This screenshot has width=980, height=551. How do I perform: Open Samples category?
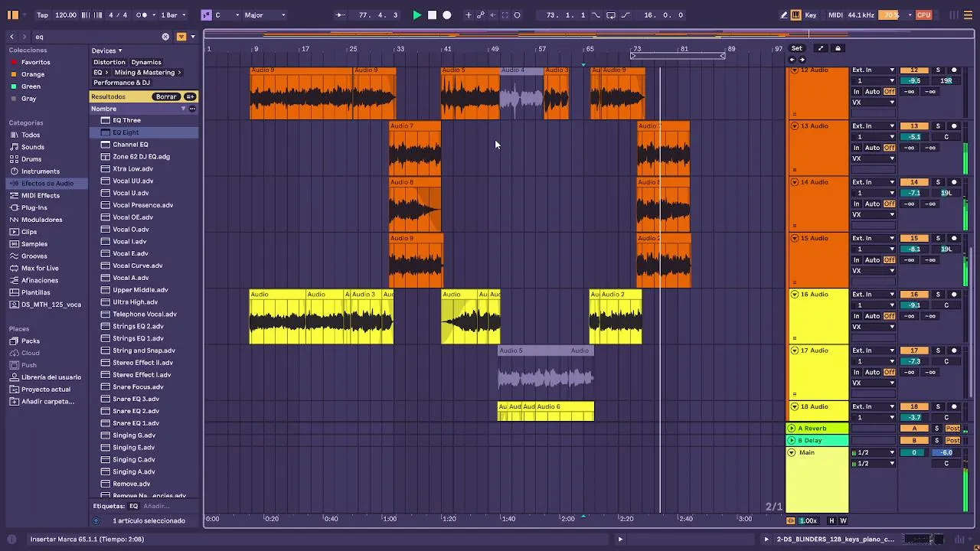coord(34,244)
